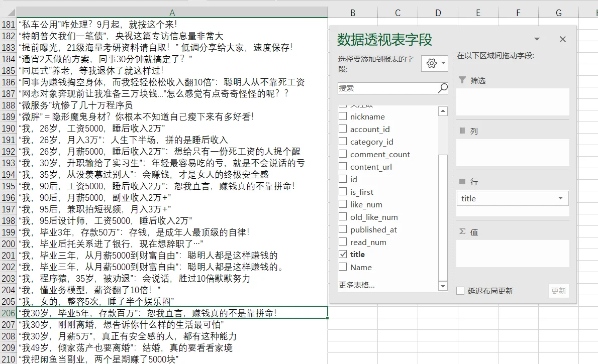Enable the like_num field
This screenshot has width=598, height=364.
pyautogui.click(x=343, y=204)
